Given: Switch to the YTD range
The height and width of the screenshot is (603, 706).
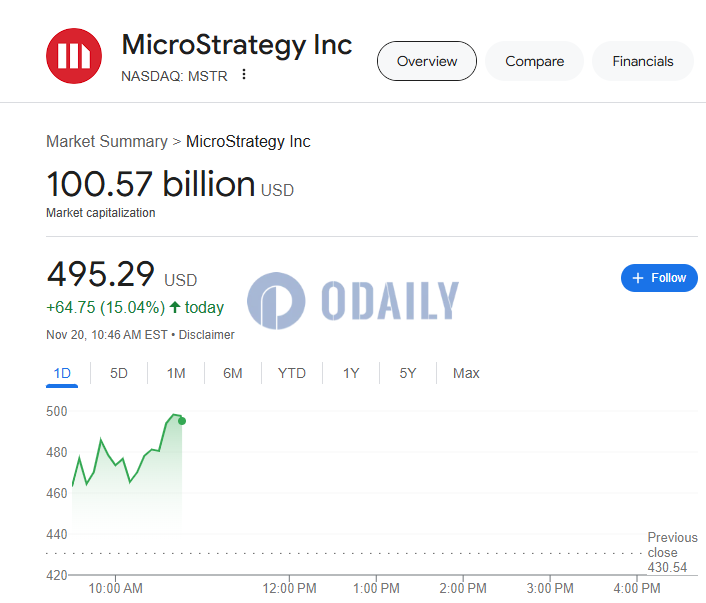Looking at the screenshot, I should click(x=292, y=373).
